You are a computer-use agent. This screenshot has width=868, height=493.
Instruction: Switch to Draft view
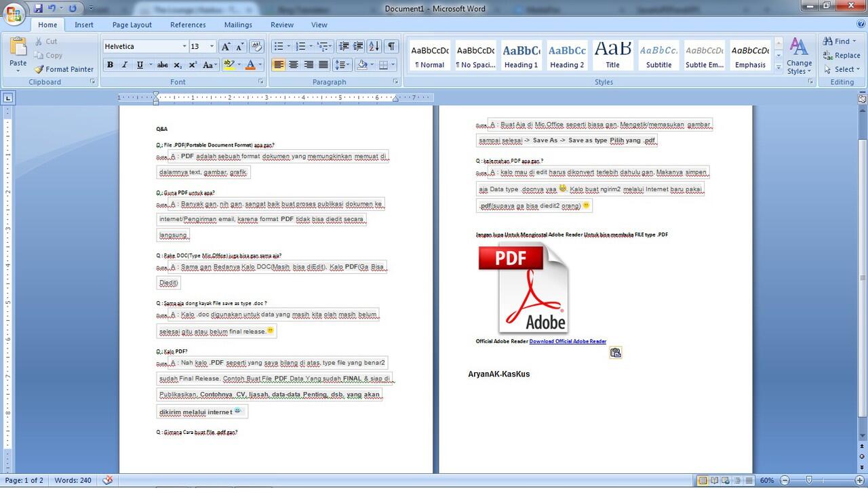(747, 480)
